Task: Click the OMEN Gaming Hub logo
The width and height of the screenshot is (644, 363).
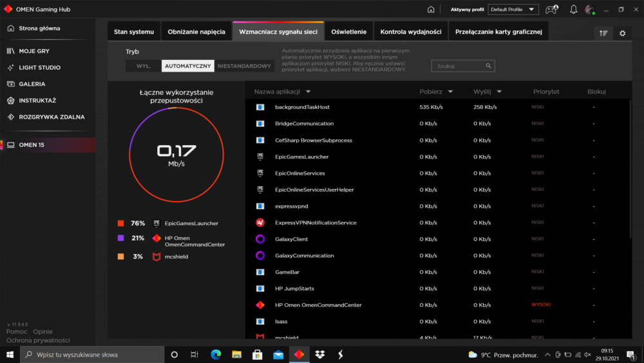Action: coord(8,9)
